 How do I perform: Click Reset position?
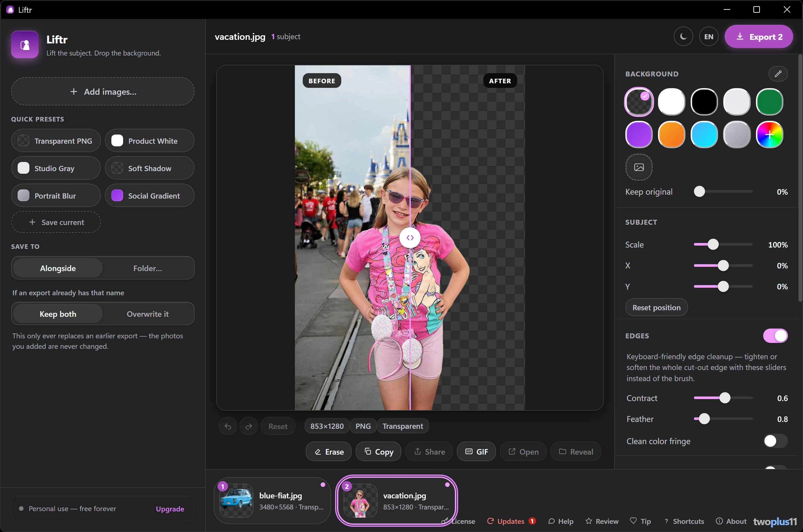(656, 307)
